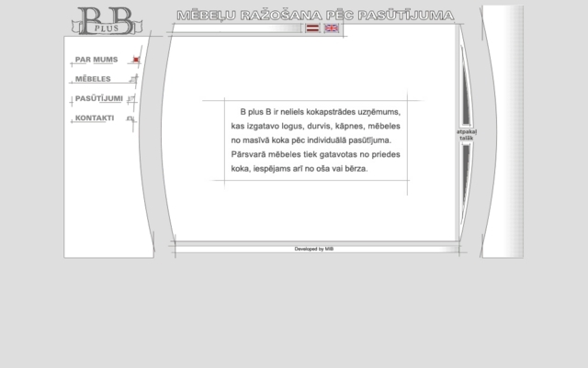Click the chair icon beside Mēbeles
The image size is (588, 368).
tap(133, 80)
